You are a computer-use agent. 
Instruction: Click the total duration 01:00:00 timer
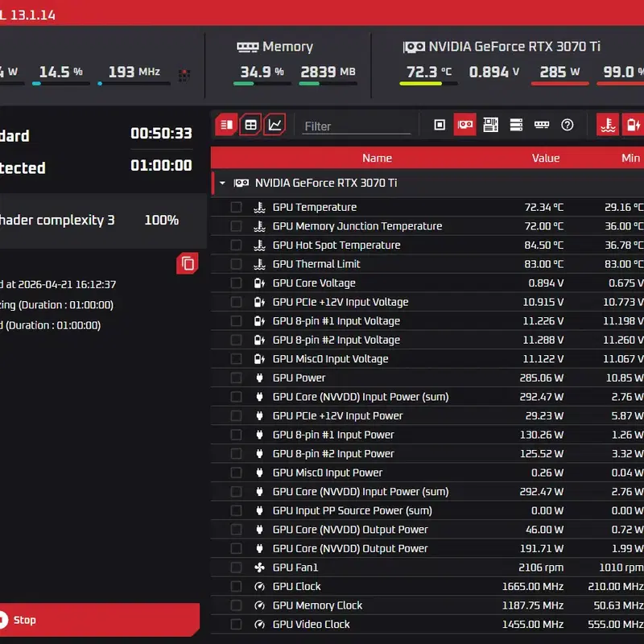[x=161, y=165]
